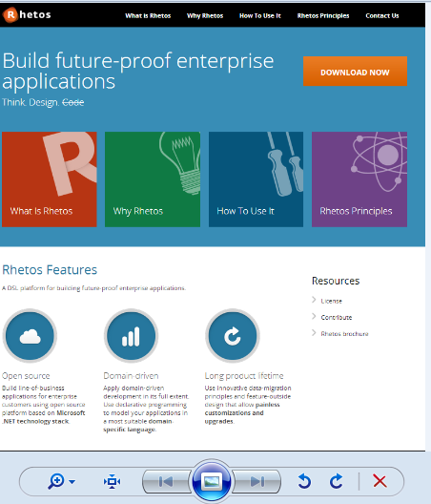
Task: Expand the chevron beside Rhetos brochure
Action: click(x=314, y=333)
